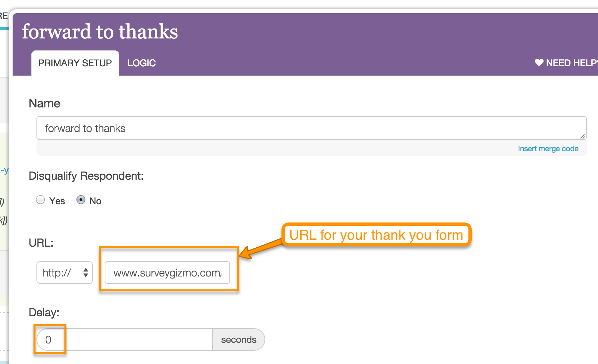Click the resize grip of the Name textarea
This screenshot has height=364, width=598.
point(582,136)
